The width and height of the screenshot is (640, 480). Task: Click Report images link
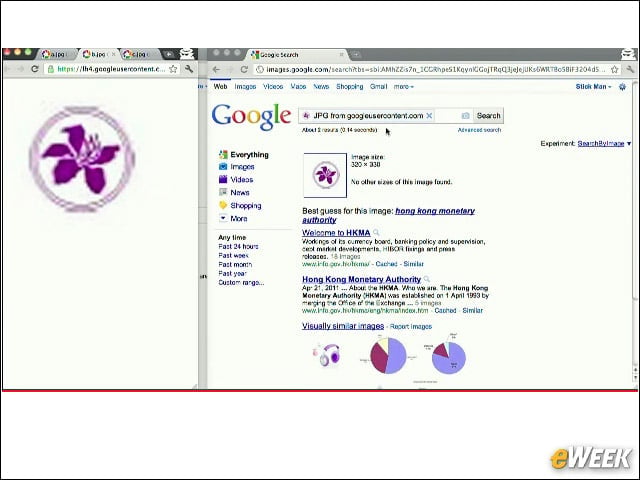pyautogui.click(x=411, y=327)
